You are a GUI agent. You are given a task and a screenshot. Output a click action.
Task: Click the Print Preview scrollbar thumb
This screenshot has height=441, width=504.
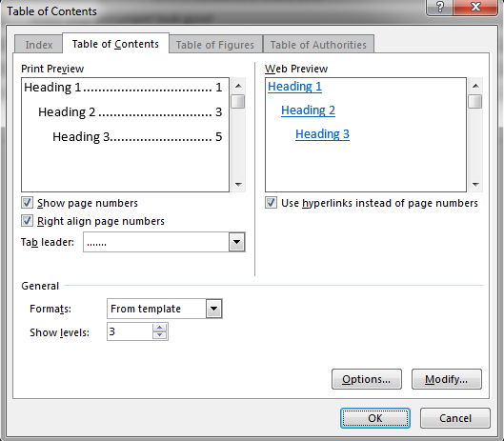tap(238, 102)
